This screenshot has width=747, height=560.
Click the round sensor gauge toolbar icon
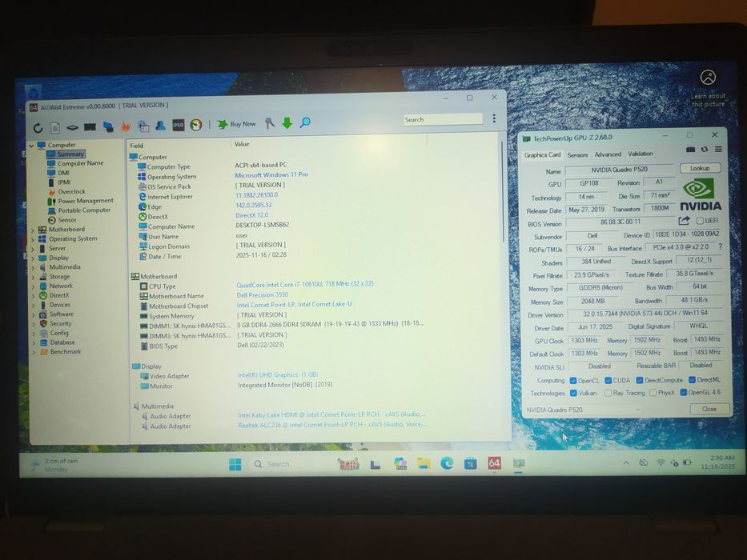tap(196, 125)
